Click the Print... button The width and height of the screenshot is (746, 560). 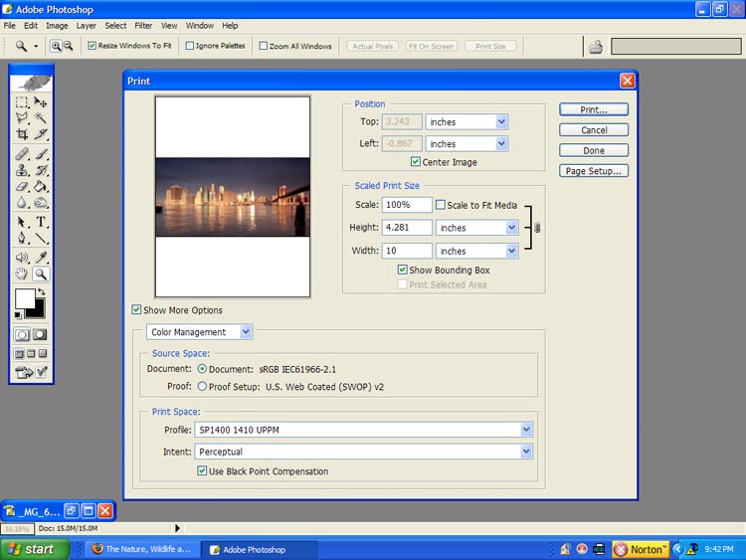[594, 109]
